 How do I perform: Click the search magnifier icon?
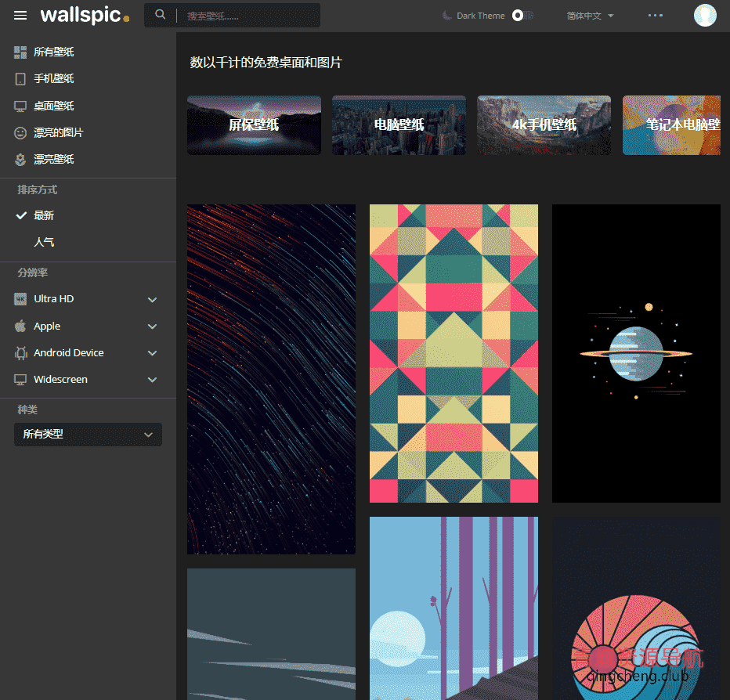pos(161,15)
